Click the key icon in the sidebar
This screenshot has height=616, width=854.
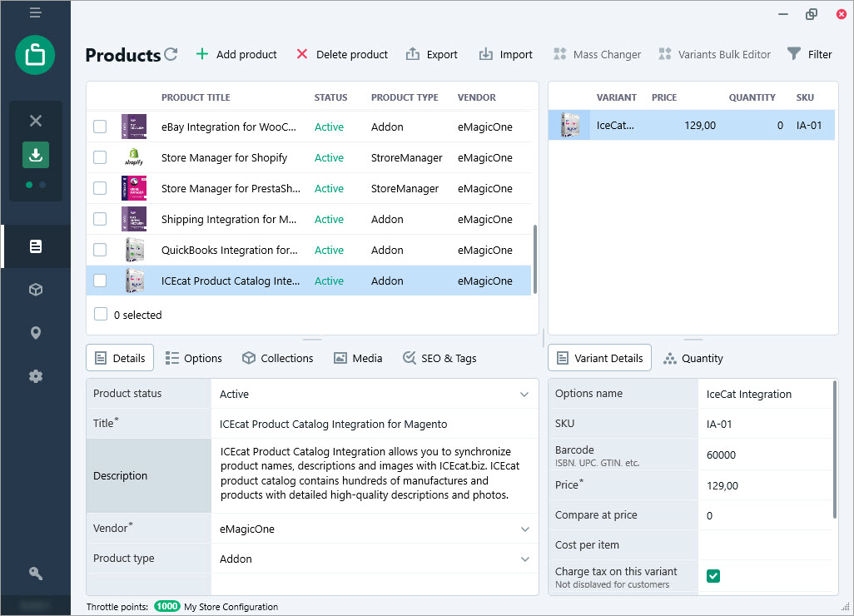(x=36, y=573)
